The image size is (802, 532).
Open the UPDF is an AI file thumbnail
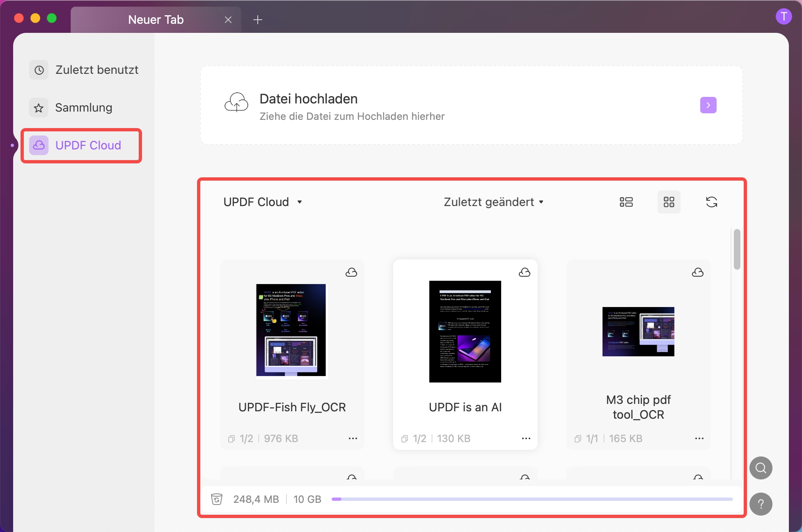click(465, 331)
